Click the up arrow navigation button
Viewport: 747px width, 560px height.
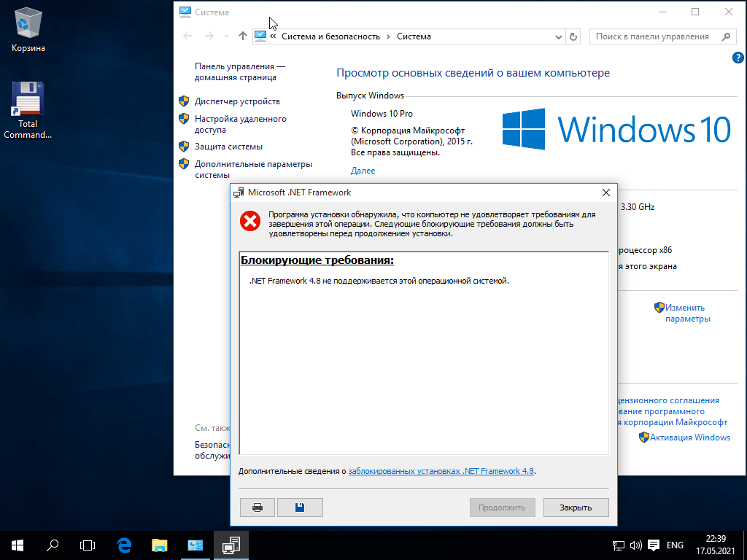click(242, 36)
